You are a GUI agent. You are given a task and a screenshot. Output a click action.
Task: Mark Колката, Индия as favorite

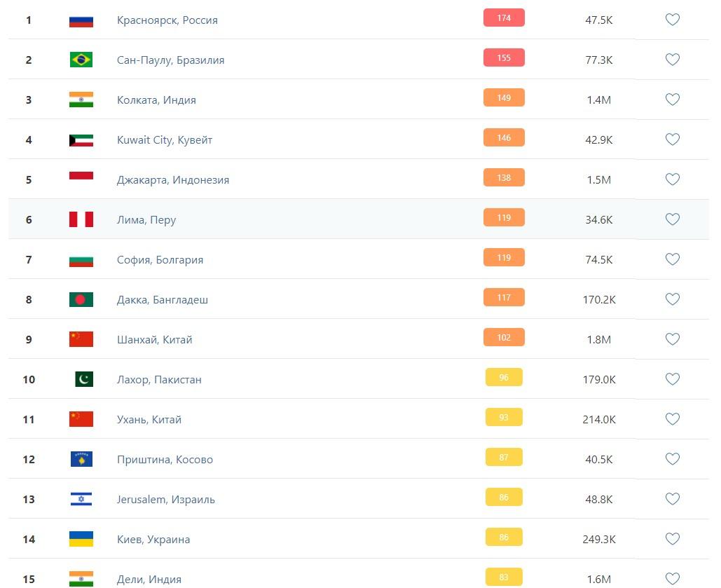point(672,100)
